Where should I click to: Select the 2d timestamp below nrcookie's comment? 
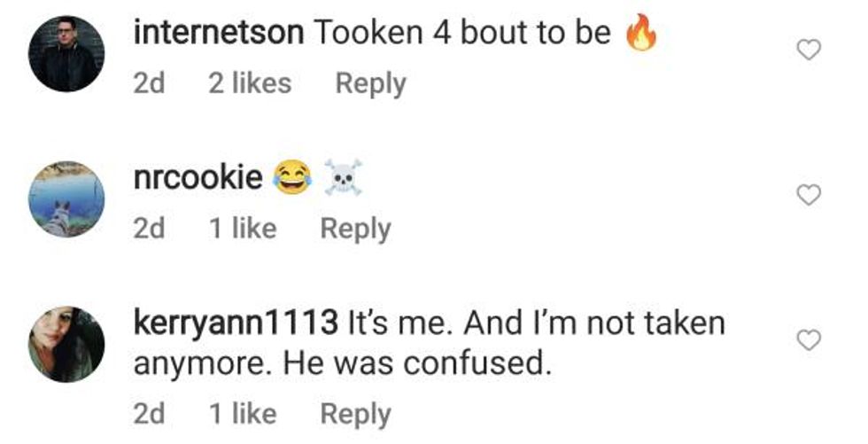[x=149, y=229]
